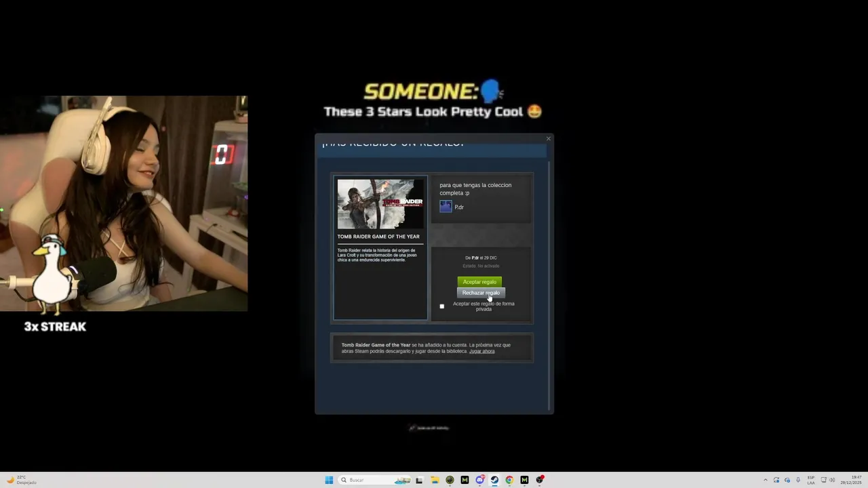Click the microphone tray icon

pos(798,480)
